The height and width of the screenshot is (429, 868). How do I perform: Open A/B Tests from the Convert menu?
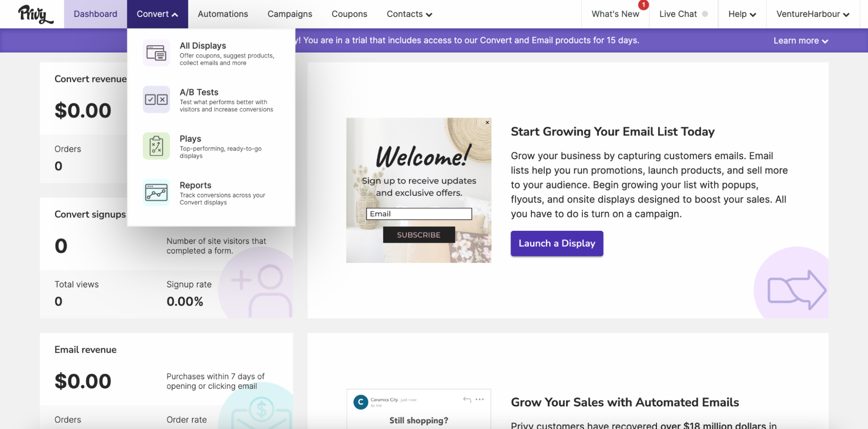[198, 92]
